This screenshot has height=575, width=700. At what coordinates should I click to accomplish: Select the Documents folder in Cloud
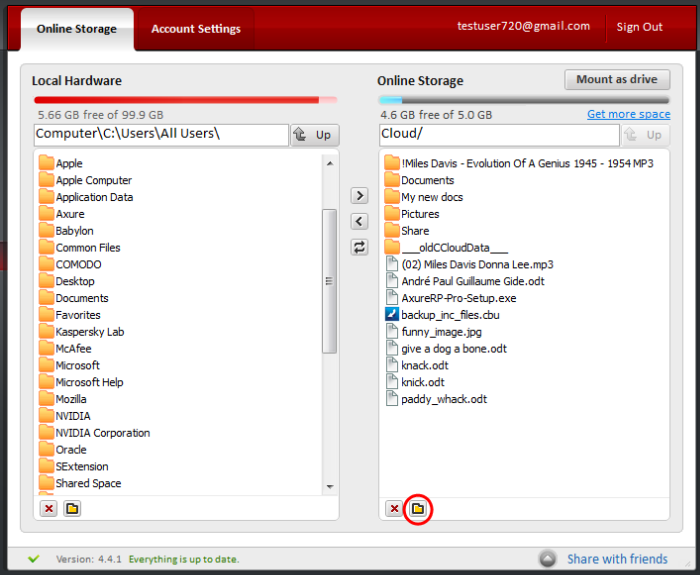pos(419,180)
